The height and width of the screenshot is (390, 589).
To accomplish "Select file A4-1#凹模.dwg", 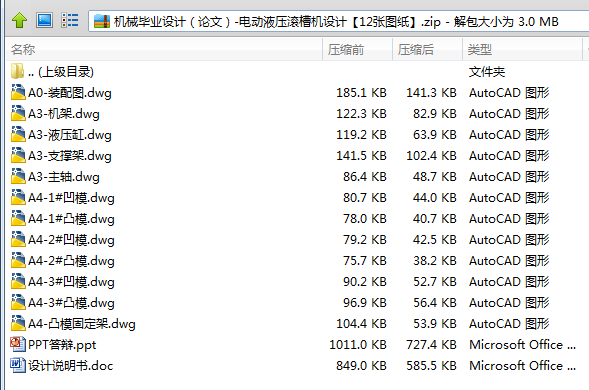I will (x=71, y=198).
